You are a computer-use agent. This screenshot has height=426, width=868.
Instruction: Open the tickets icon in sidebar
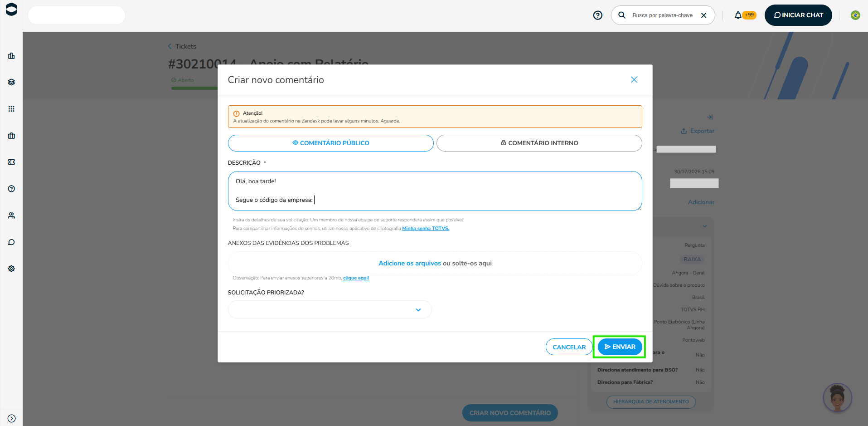[x=11, y=162]
